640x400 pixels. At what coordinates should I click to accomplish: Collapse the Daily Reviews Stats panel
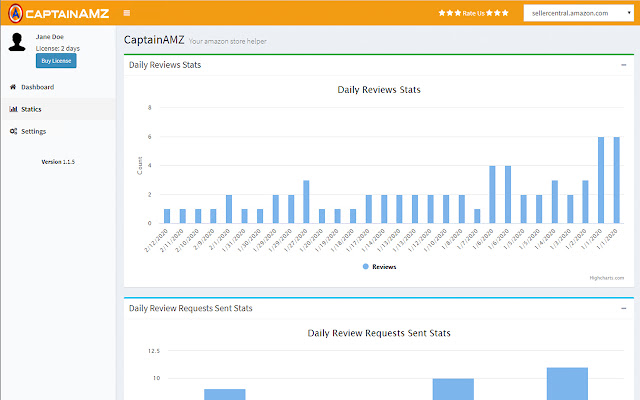624,65
